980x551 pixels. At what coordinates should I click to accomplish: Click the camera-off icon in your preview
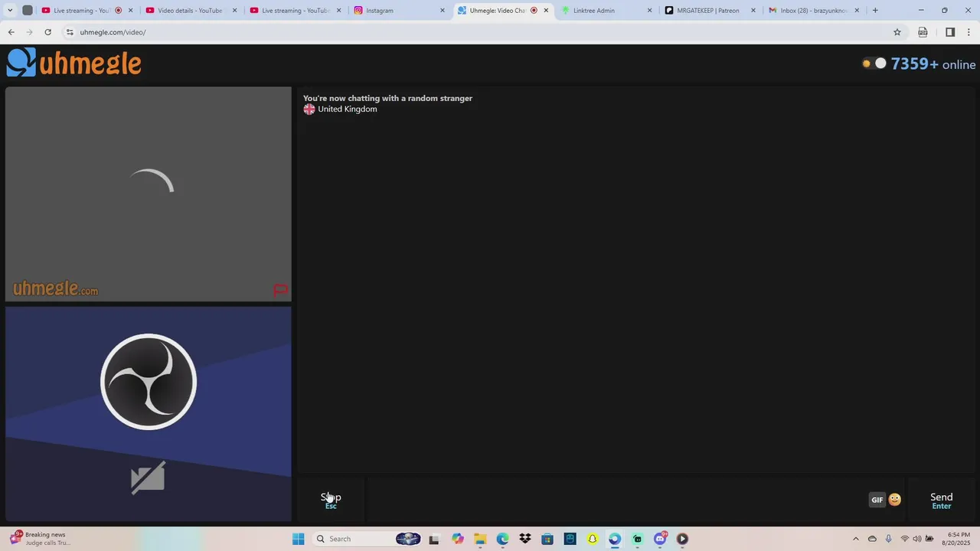[148, 478]
